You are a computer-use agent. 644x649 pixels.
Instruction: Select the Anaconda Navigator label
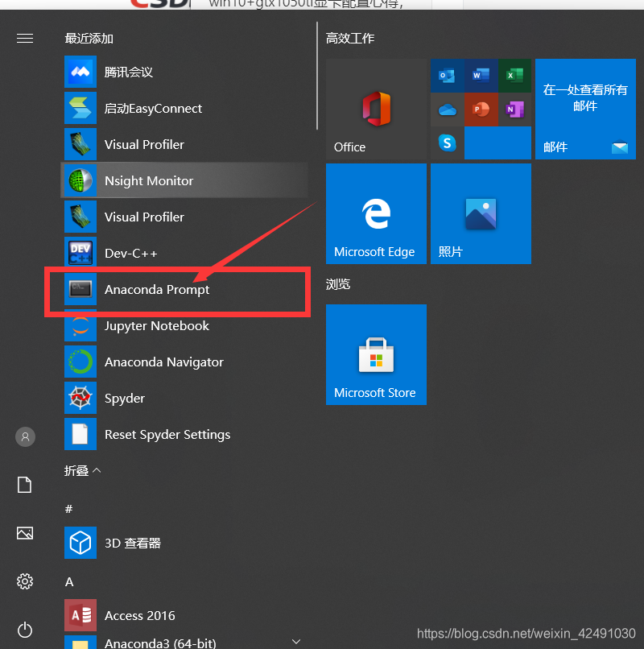point(164,362)
